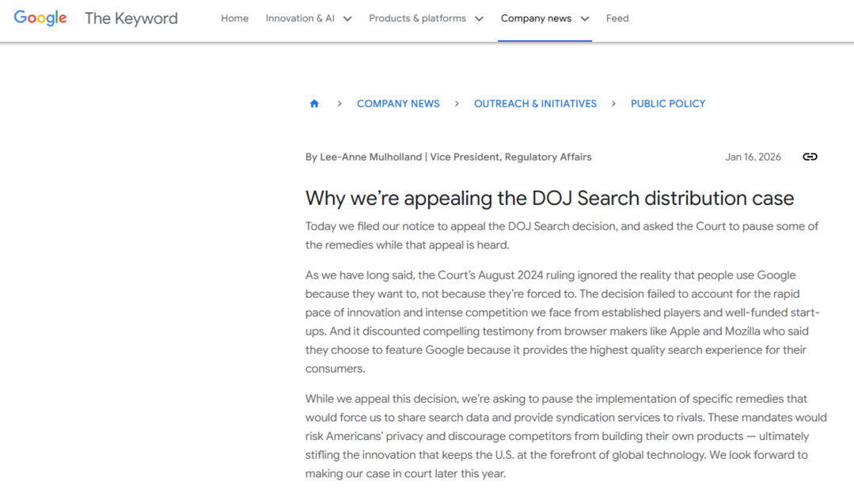Screen dimensions: 854x504
Task: Expand the chevron beside Company news
Action: [585, 19]
